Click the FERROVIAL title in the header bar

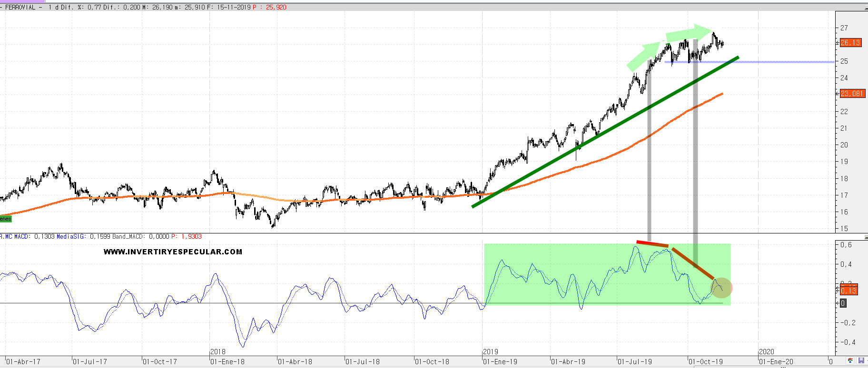pos(20,7)
